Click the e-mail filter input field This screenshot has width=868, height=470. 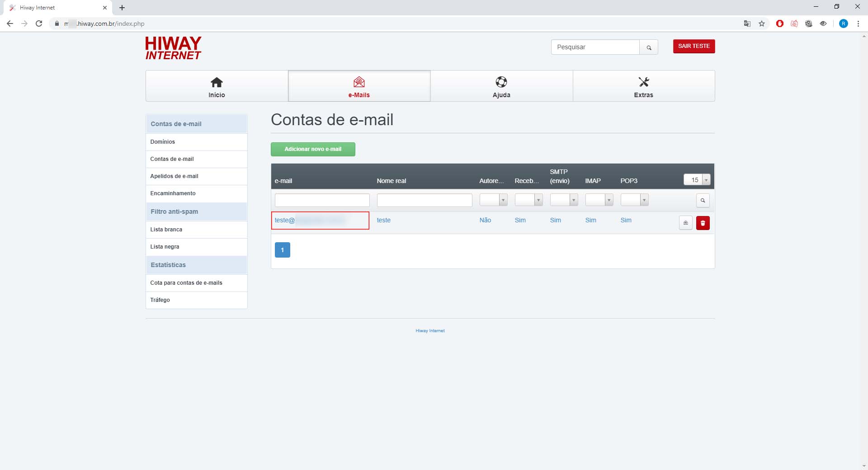coord(322,200)
